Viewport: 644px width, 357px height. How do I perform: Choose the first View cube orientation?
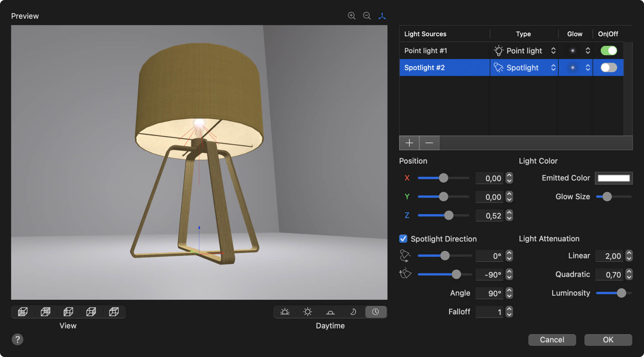[22, 312]
